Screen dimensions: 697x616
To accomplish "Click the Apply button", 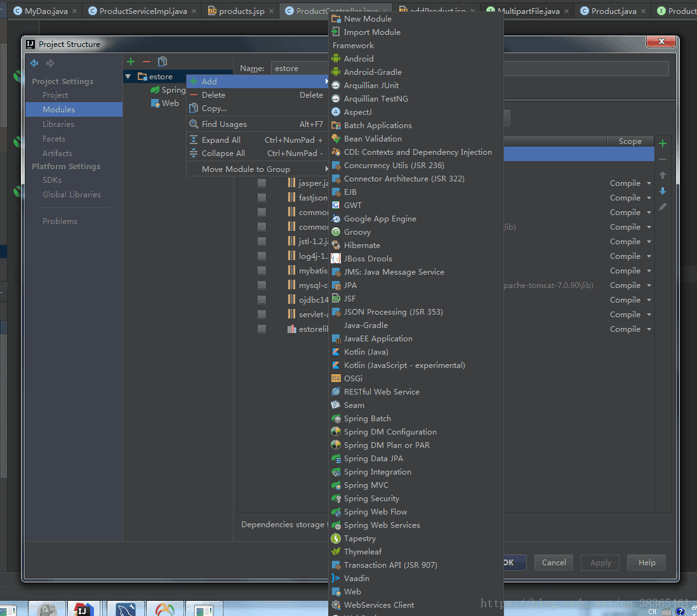I will 601,562.
